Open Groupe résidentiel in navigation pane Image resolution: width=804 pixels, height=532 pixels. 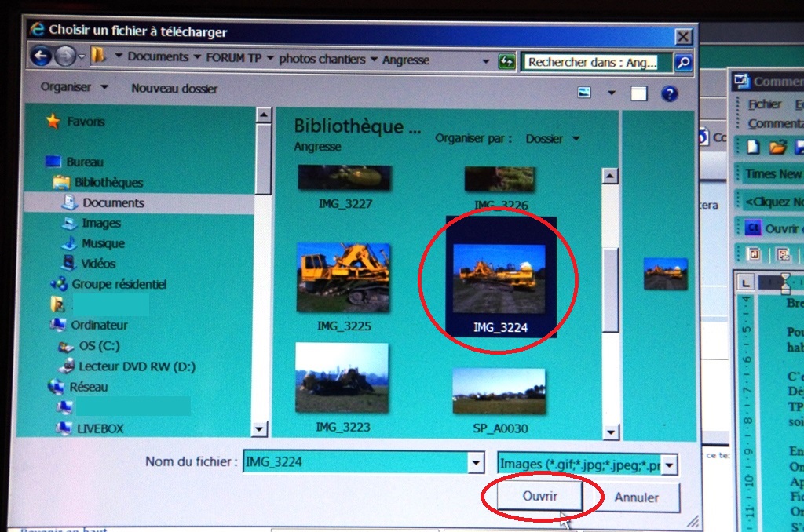pyautogui.click(x=108, y=285)
